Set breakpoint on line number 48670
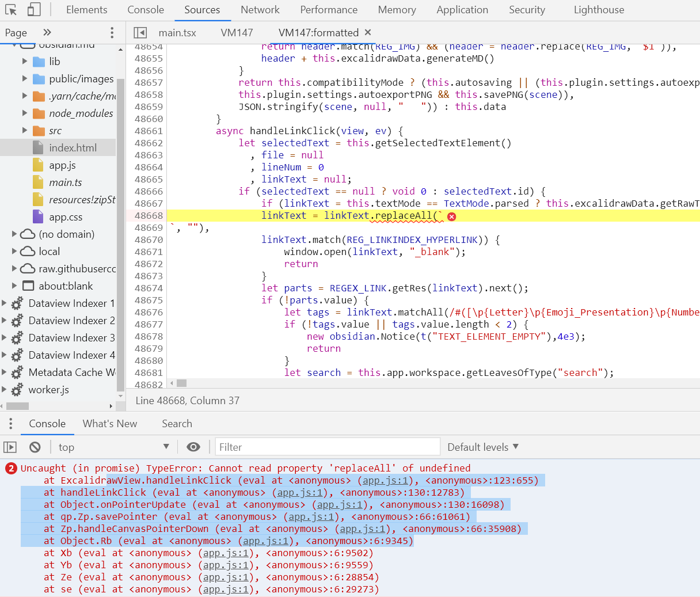 tap(149, 239)
